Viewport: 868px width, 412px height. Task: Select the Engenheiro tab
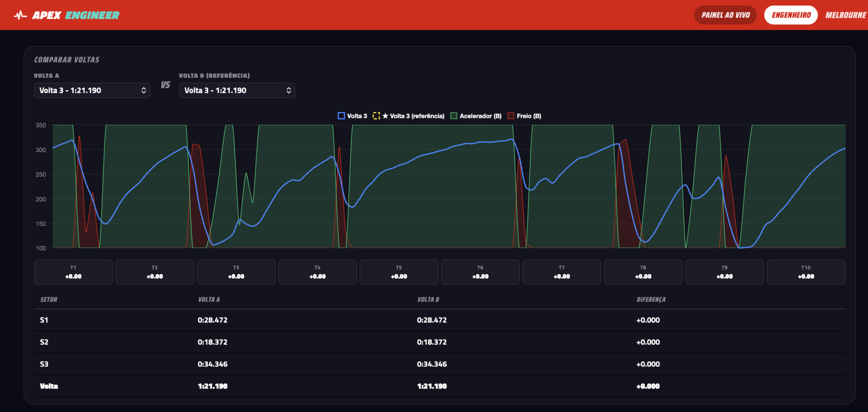tap(791, 15)
